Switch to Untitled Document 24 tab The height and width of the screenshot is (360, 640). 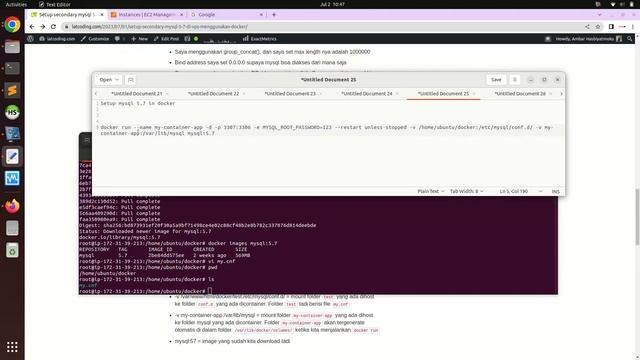pyautogui.click(x=367, y=94)
